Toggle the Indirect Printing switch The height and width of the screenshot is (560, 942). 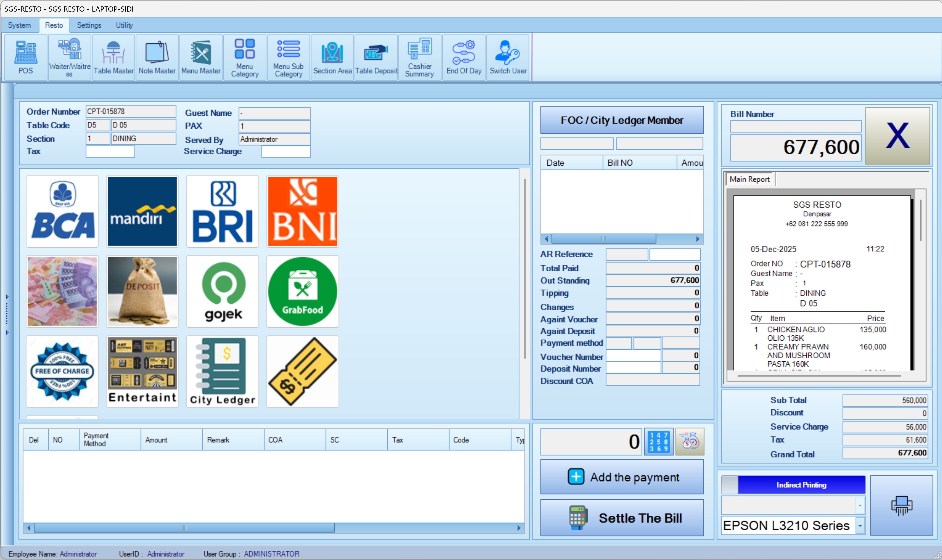tap(793, 485)
